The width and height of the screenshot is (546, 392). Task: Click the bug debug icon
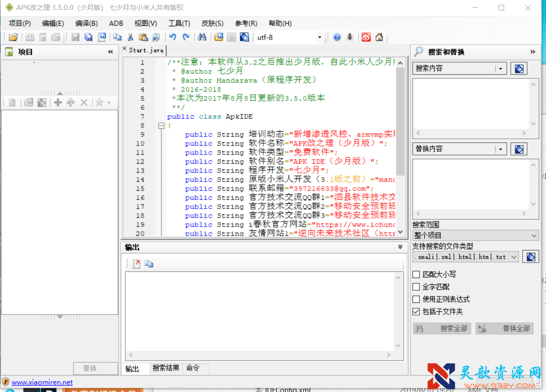(x=350, y=37)
